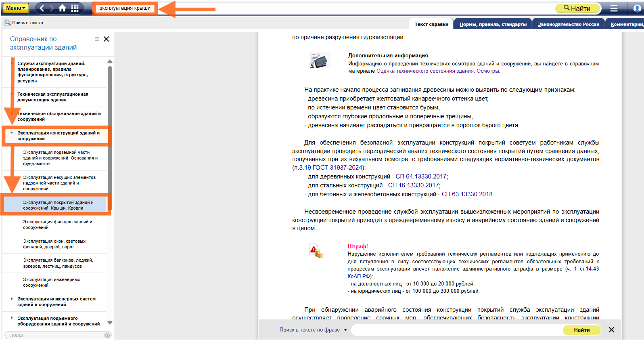
Task: Open the hamburger menu in top bar
Action: (614, 8)
